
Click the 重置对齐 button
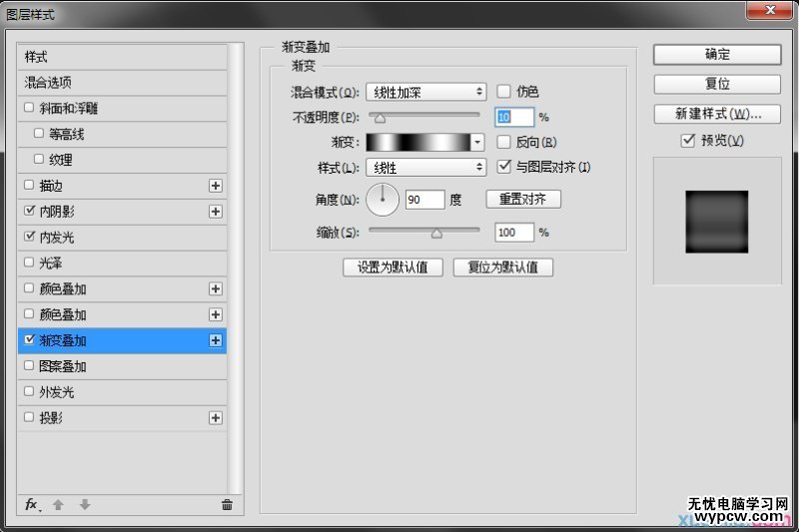pos(523,199)
